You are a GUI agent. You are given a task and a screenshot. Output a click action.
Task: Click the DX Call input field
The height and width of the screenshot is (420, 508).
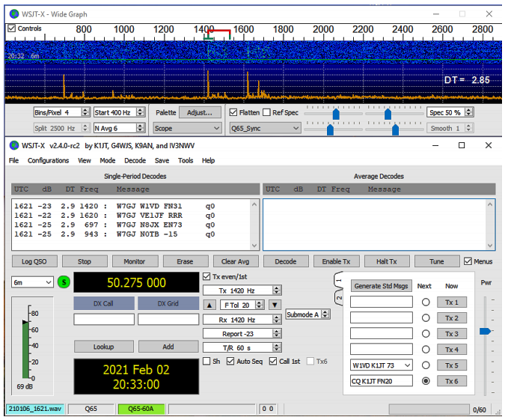[103, 319]
